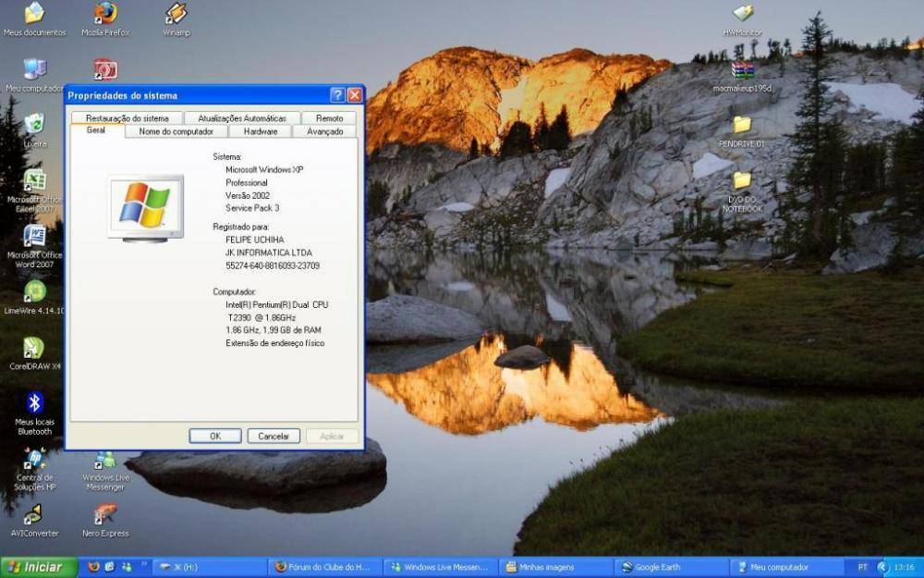Open the Meus documentos desktop icon
The image size is (924, 578).
click(x=35, y=18)
